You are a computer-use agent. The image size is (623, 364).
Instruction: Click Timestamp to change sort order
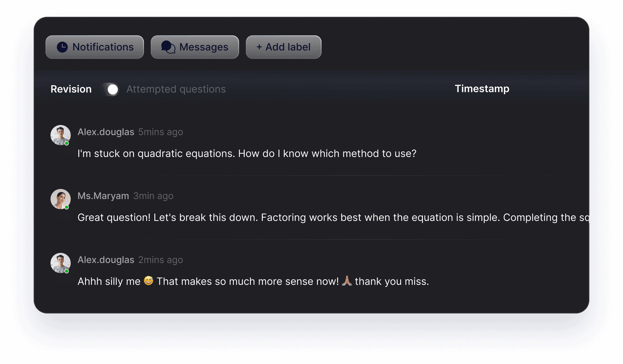pyautogui.click(x=482, y=89)
